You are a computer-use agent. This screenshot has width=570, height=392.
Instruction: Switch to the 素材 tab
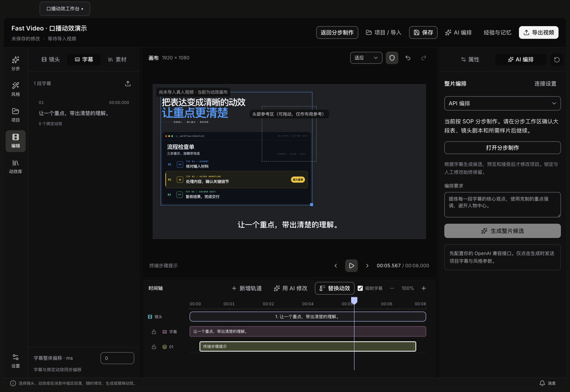click(117, 59)
